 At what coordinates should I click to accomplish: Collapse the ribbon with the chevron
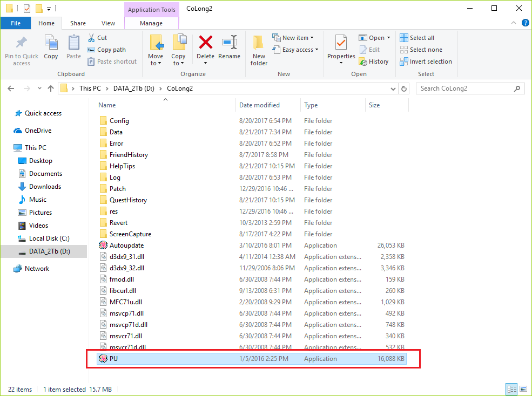[x=513, y=23]
